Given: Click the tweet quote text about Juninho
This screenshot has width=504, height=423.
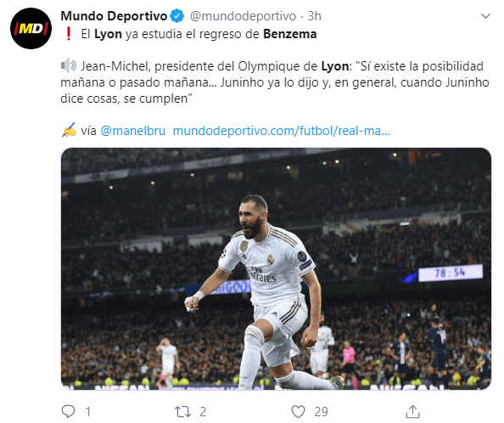Looking at the screenshot, I should tap(275, 82).
